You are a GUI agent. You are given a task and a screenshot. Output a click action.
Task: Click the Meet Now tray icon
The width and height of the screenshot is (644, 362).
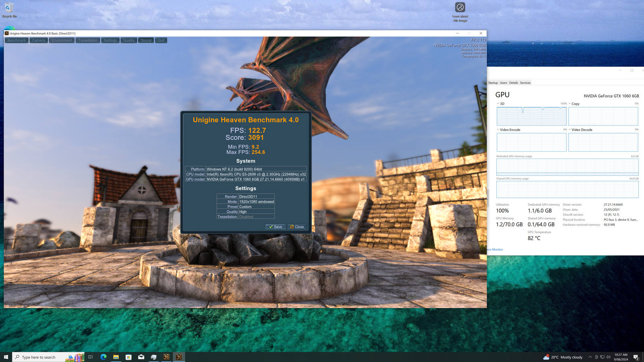coord(597,357)
